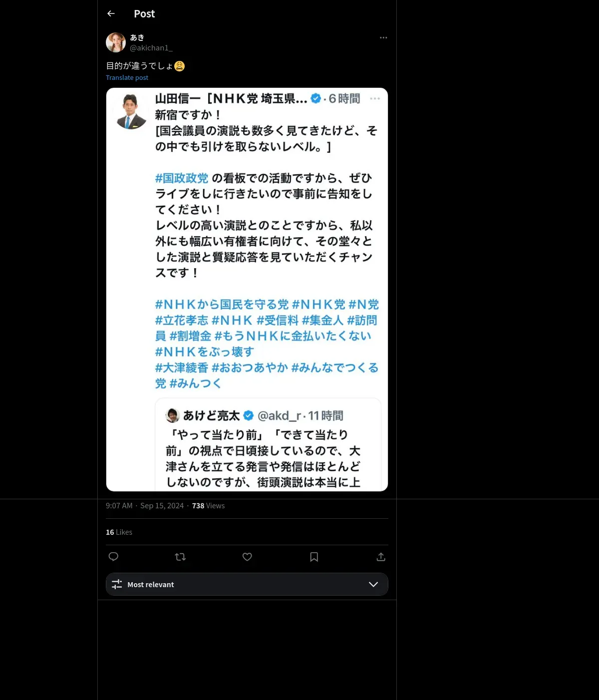The width and height of the screenshot is (599, 700).
Task: Open the post's more options menu
Action: (x=383, y=37)
